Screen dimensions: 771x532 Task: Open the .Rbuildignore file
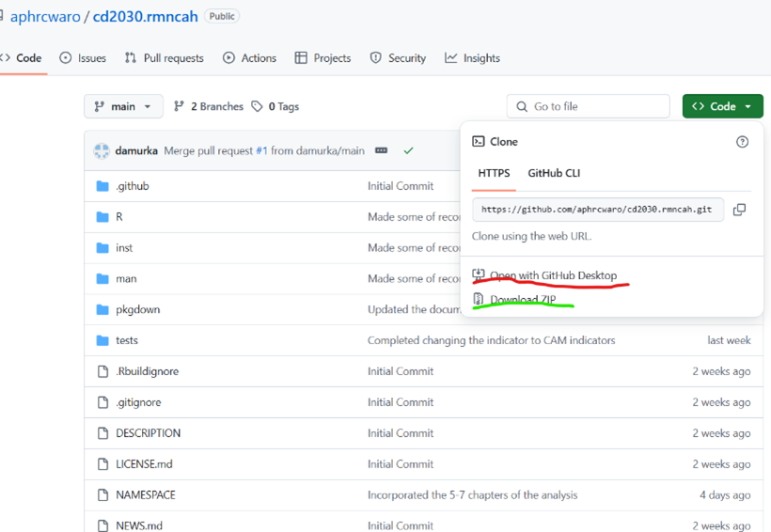(147, 371)
